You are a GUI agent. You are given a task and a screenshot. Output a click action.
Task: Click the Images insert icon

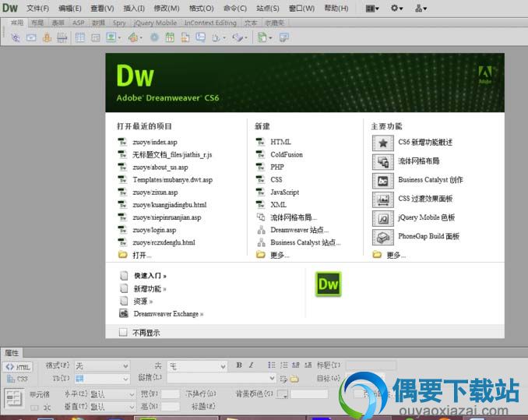tap(111, 37)
